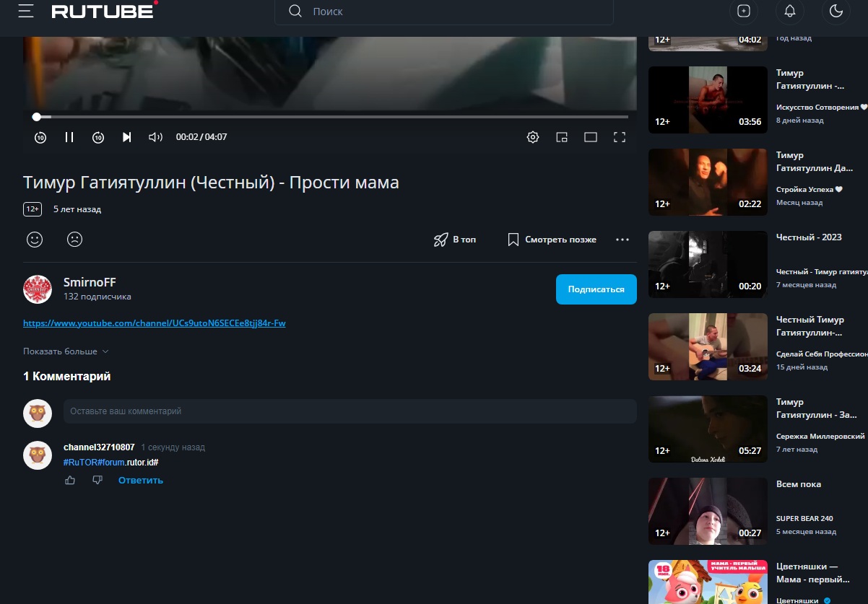Click the Оставьте ваш комментарий field
Viewport: 868px width, 604px height.
pyautogui.click(x=350, y=411)
